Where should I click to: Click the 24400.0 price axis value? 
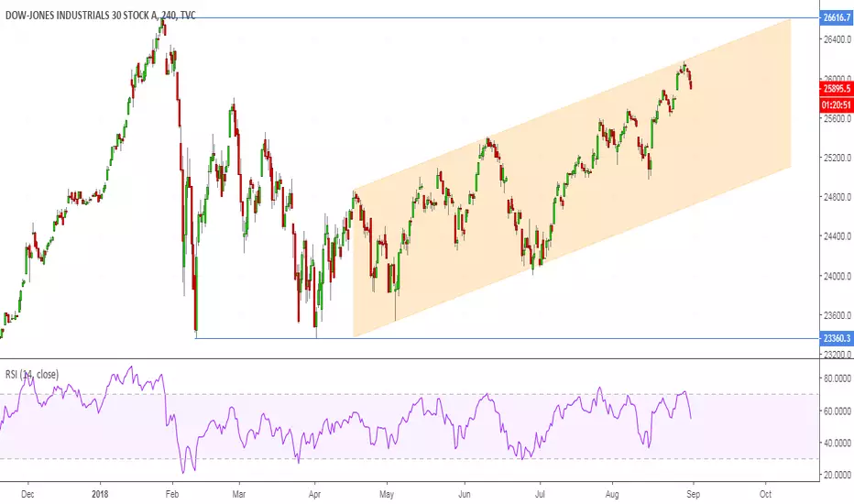838,236
